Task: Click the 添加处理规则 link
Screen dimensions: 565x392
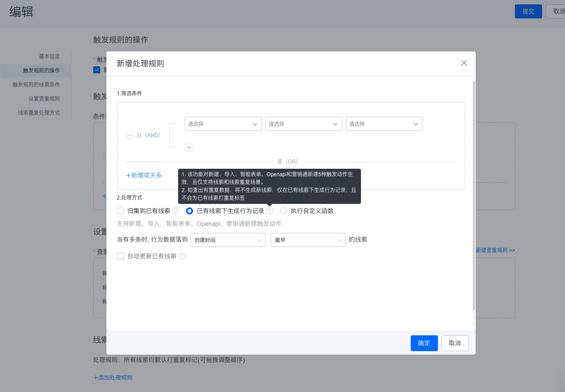Action: coord(113,377)
